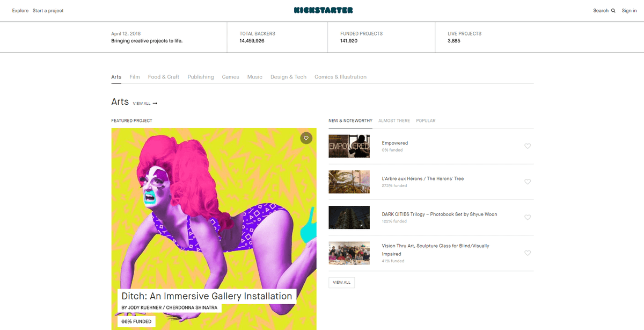
Task: Open the Herons' Tree thumbnail image
Action: [349, 182]
